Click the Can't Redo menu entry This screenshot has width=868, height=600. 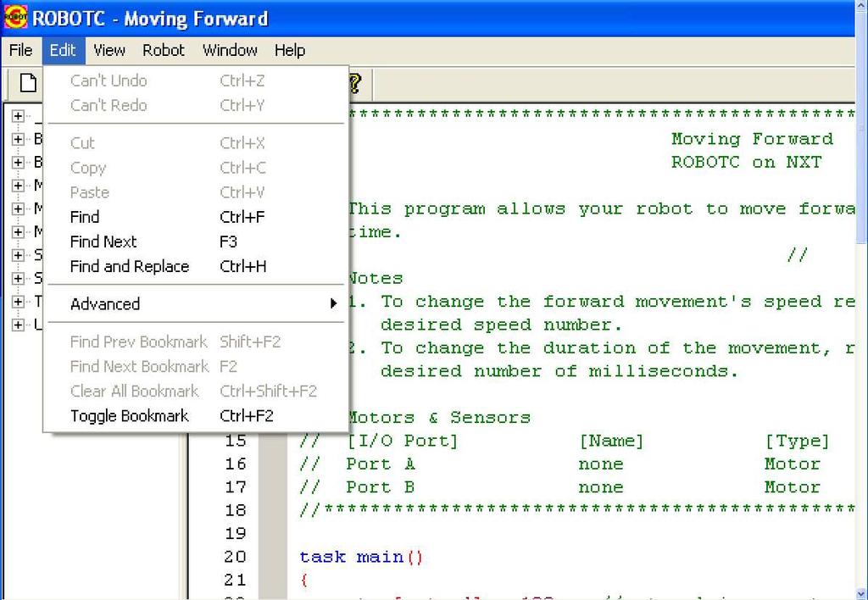click(196, 105)
